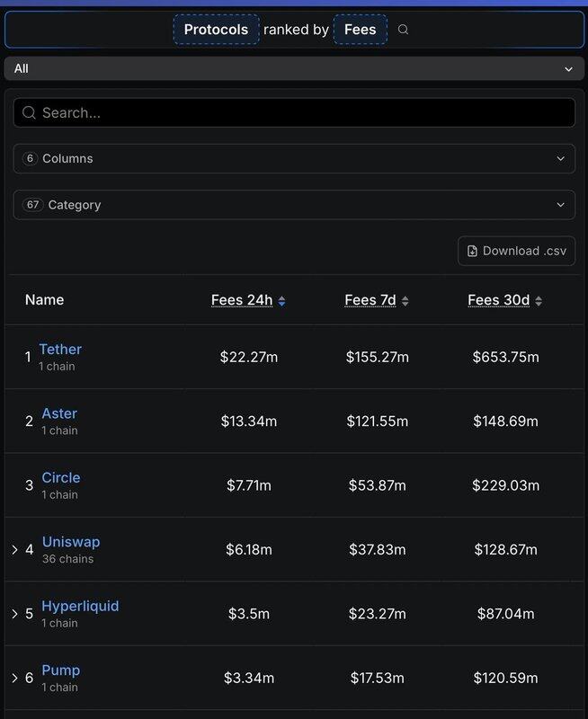Expand the Hyperliquid row chevron

click(x=14, y=614)
